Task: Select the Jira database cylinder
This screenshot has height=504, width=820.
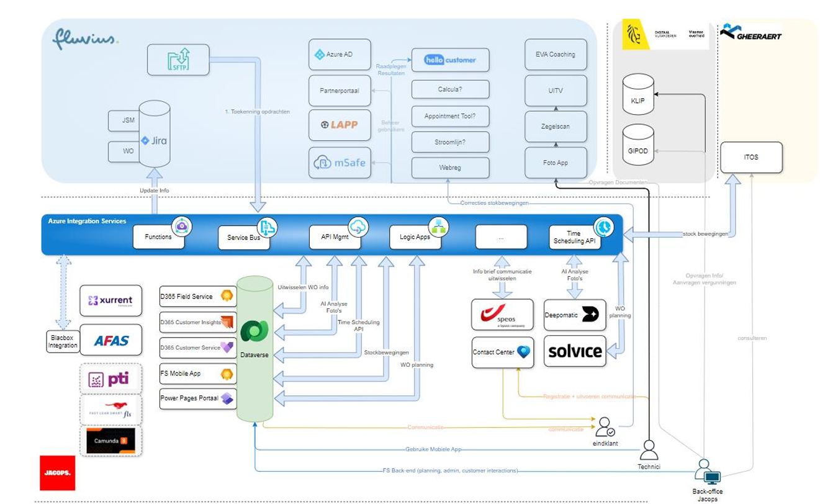Action: click(156, 134)
